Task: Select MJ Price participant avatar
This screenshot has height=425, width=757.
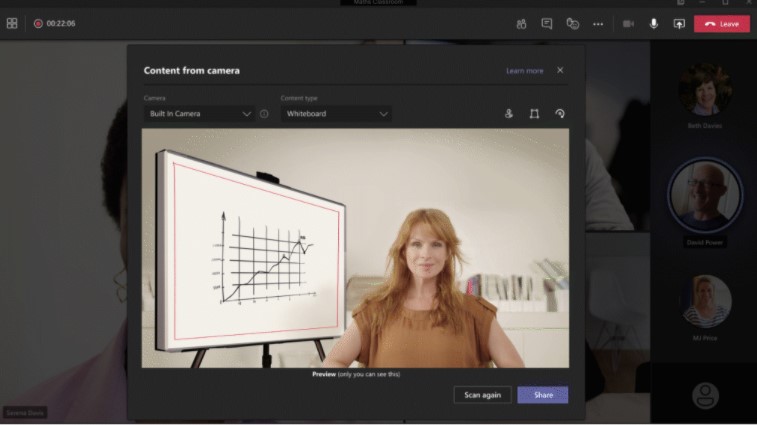Action: 705,301
